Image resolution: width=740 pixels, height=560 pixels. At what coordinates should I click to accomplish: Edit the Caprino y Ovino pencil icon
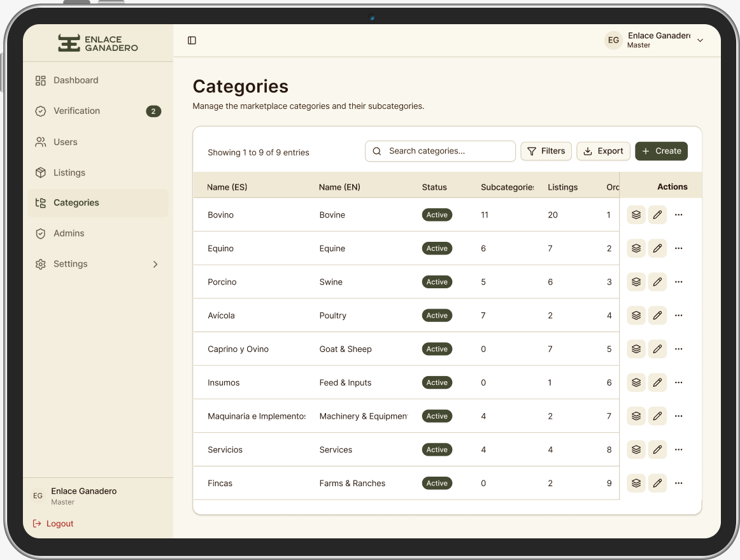(657, 349)
